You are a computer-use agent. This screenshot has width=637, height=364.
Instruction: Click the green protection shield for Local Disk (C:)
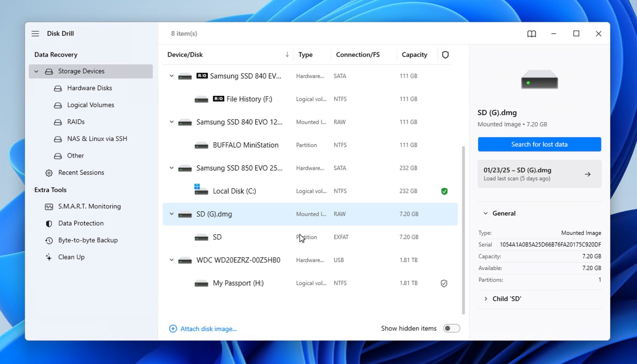pyautogui.click(x=444, y=191)
